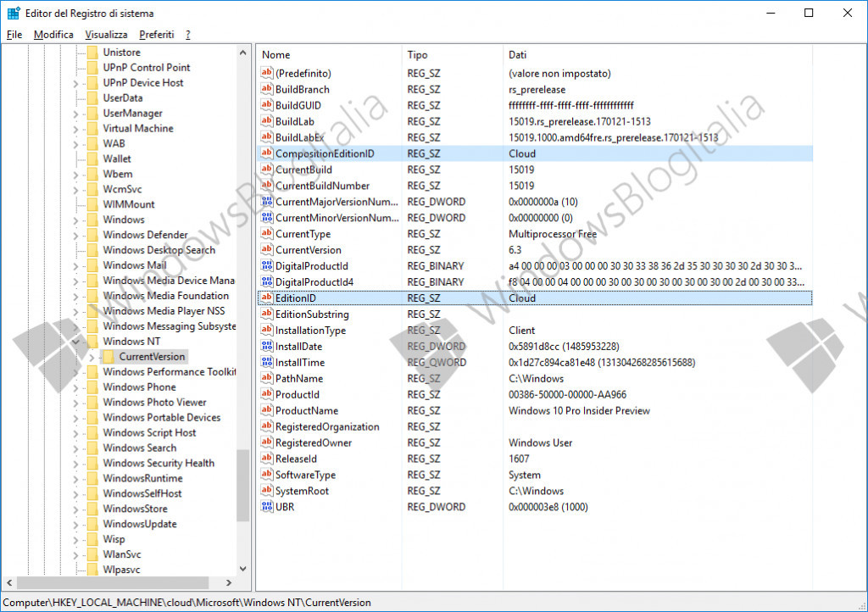Click the EditionID string value icon
This screenshot has height=612, width=868.
(267, 298)
